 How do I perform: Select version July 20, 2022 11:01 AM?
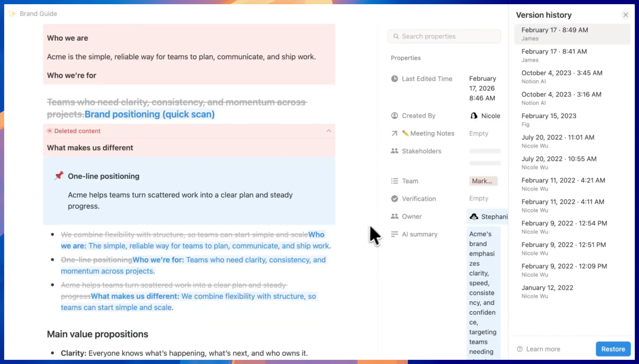(x=572, y=141)
